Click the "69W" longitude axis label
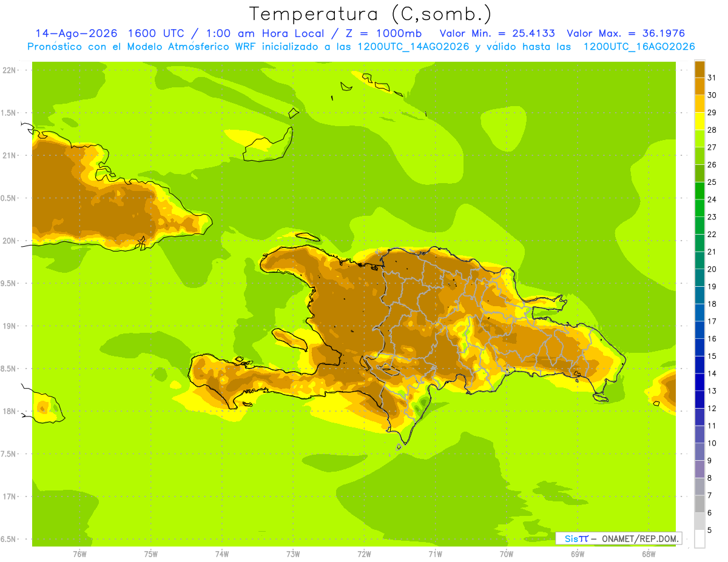728x562 pixels. pyautogui.click(x=578, y=554)
